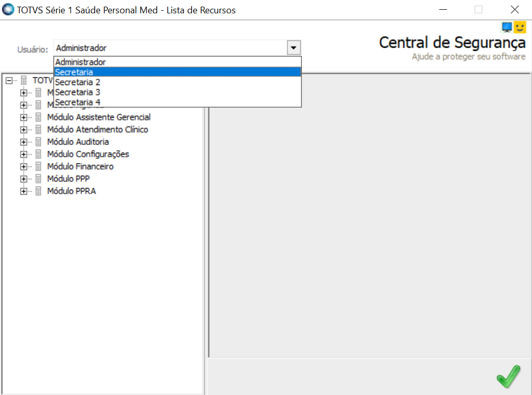The height and width of the screenshot is (395, 532).
Task: Select Módulo PPP tree item
Action: (68, 179)
